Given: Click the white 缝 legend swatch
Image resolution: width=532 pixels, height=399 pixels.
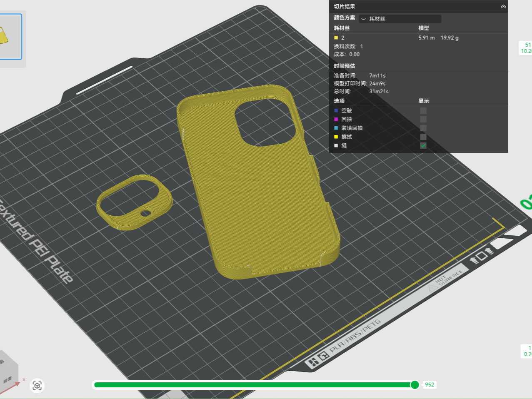Looking at the screenshot, I should pyautogui.click(x=336, y=145).
